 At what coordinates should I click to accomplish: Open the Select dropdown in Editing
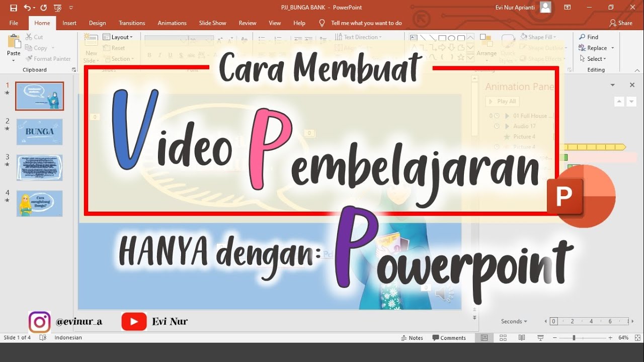pyautogui.click(x=596, y=59)
